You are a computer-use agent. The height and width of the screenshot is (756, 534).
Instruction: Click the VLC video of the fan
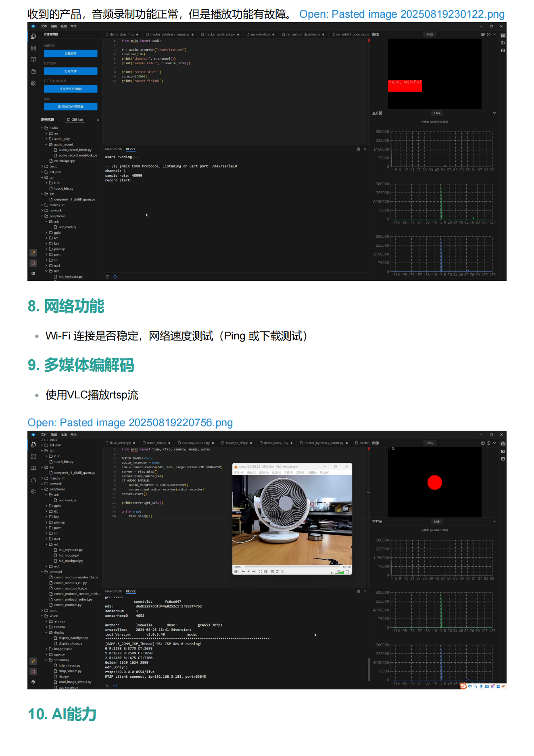tap(292, 520)
